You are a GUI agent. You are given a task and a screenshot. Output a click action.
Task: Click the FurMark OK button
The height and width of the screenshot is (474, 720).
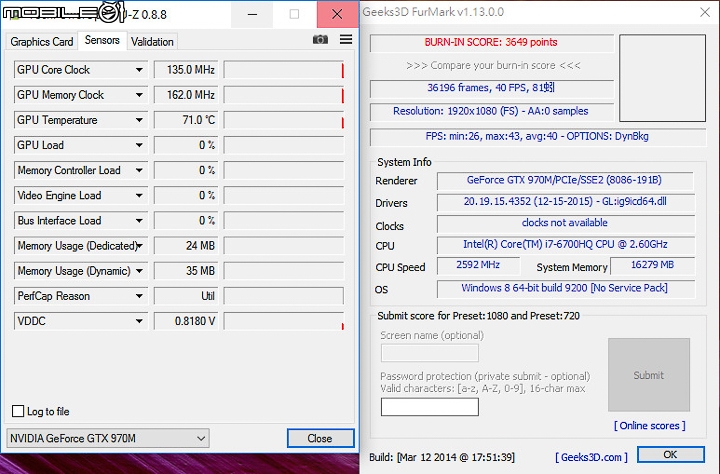coord(670,455)
